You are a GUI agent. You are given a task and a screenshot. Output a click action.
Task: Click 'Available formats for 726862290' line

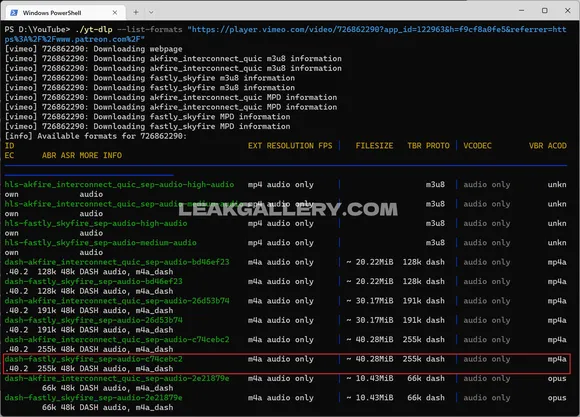pos(96,136)
